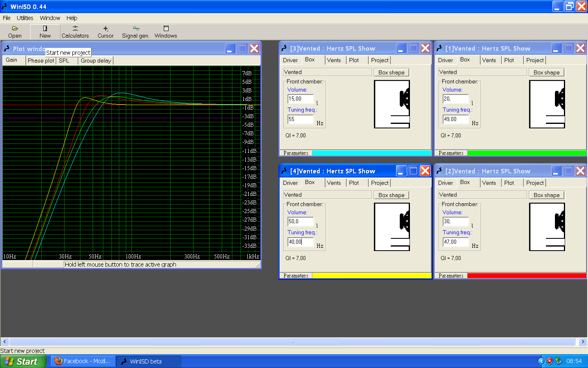
Task: Click Parameters label in project [3] window
Action: (296, 153)
